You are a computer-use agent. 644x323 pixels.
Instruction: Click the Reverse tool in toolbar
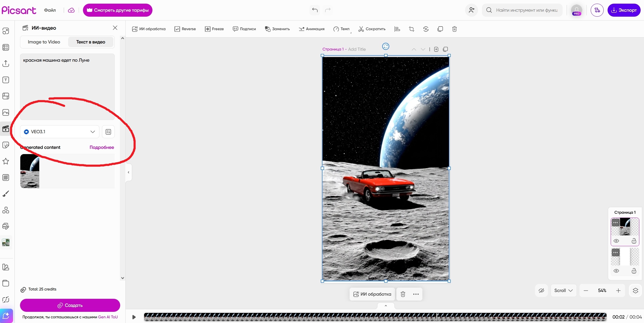tap(185, 29)
